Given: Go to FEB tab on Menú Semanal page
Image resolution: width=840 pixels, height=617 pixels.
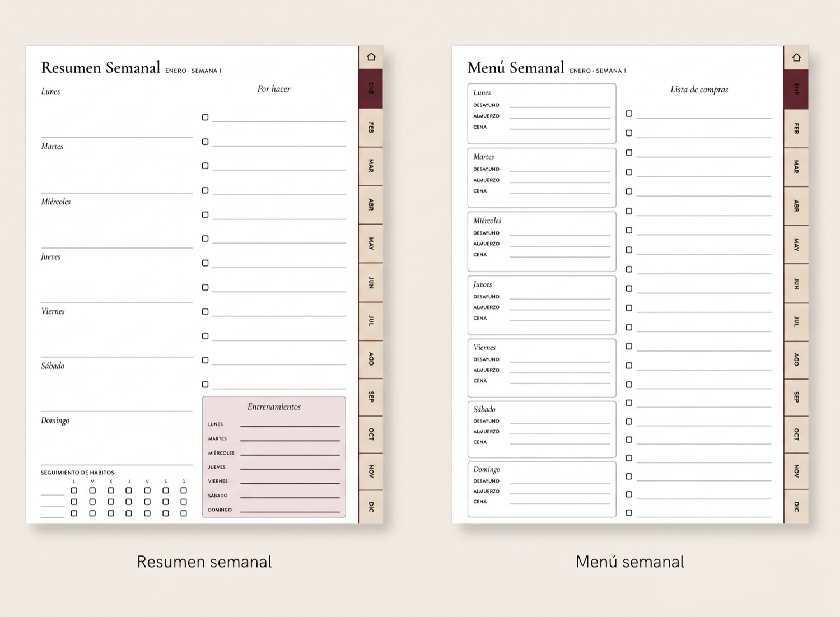Looking at the screenshot, I should click(x=796, y=129).
